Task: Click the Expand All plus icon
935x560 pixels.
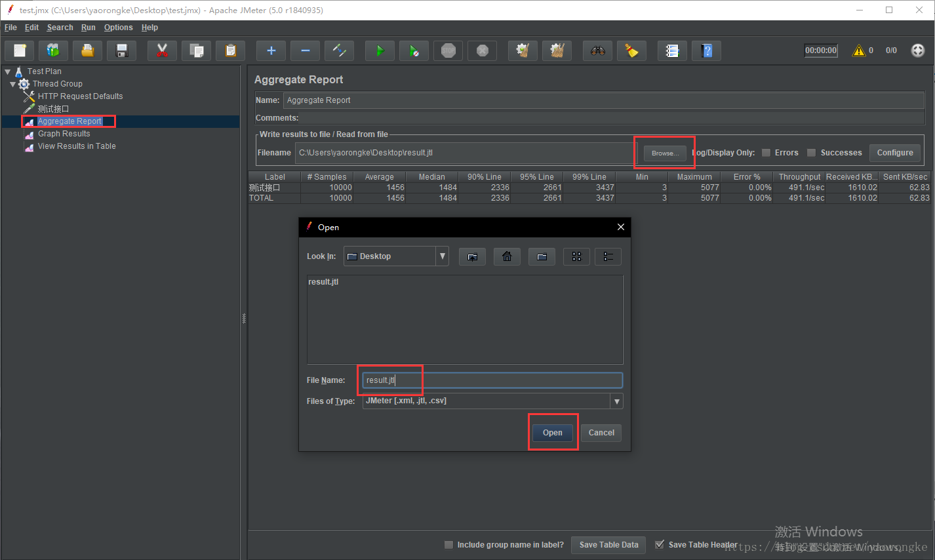Action: 271,50
